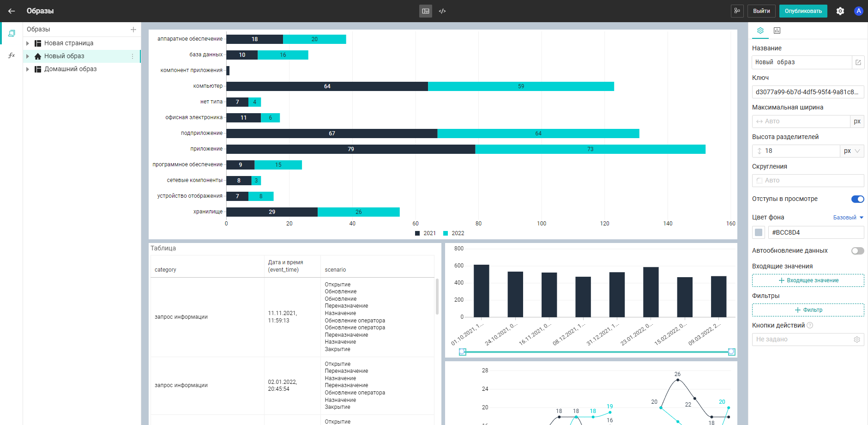Go back using the arrow icon
The height and width of the screenshot is (425, 868).
(x=12, y=11)
